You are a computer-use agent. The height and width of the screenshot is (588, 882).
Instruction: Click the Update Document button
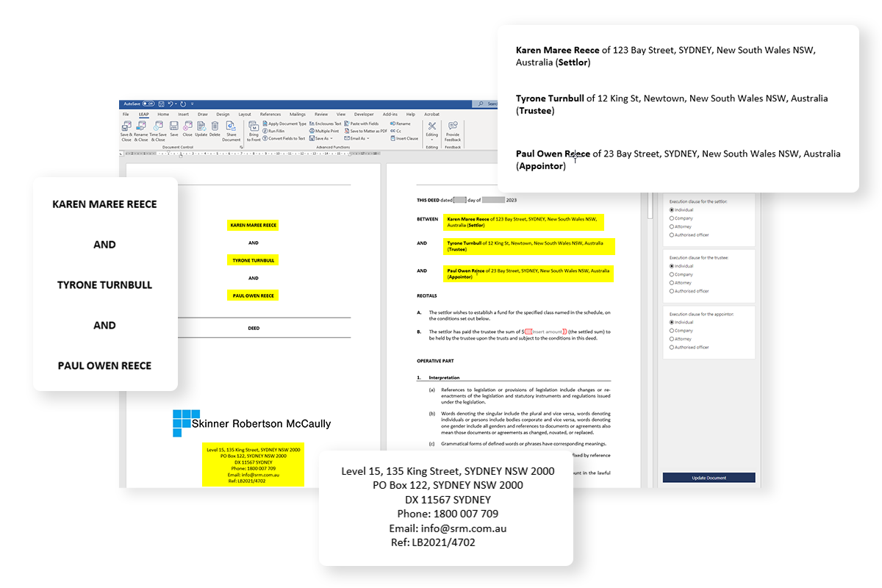(x=709, y=478)
